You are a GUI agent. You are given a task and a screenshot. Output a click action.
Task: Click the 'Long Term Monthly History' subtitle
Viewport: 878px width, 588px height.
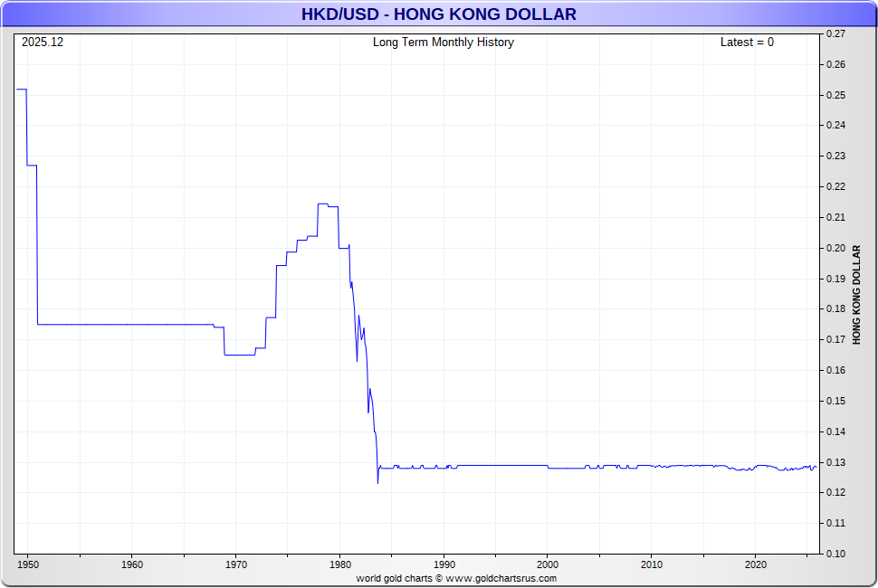(443, 43)
